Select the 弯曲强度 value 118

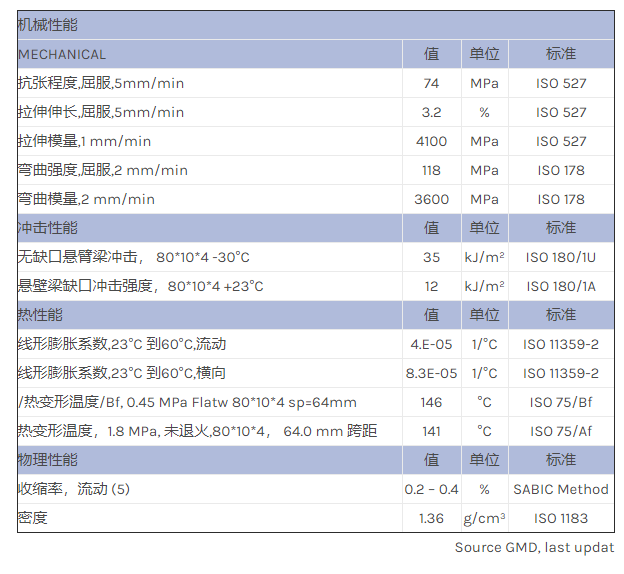[431, 170]
